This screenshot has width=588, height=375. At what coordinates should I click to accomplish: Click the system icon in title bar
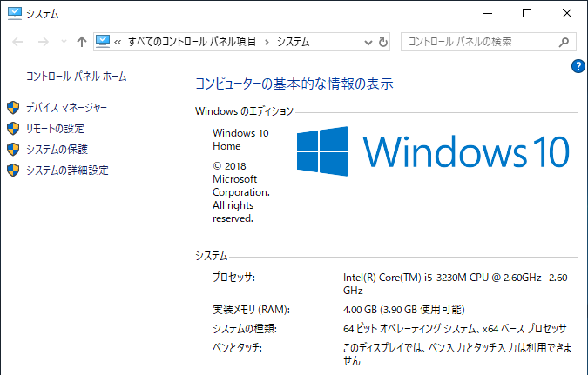pyautogui.click(x=15, y=14)
